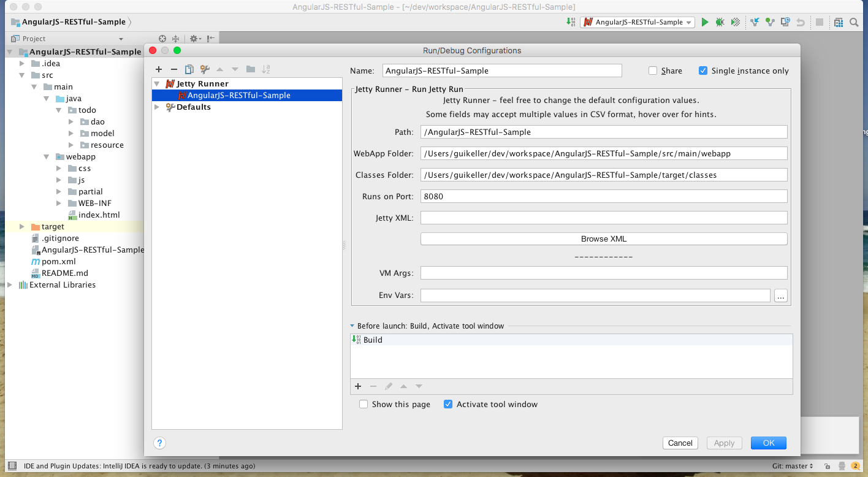Click the Browse XML button
The height and width of the screenshot is (477, 868).
click(x=604, y=238)
